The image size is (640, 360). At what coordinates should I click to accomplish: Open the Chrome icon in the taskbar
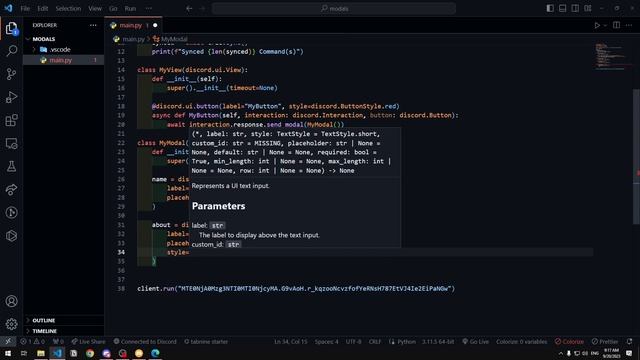[x=90, y=353]
